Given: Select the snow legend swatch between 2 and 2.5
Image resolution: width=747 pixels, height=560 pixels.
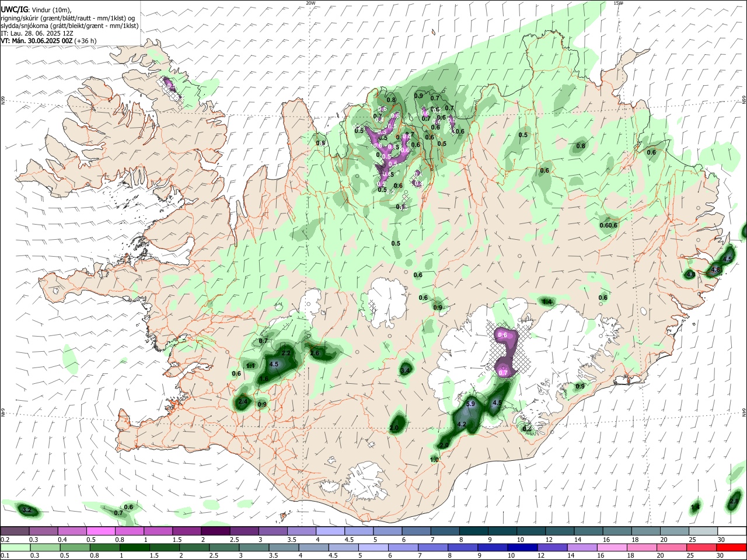Looking at the screenshot, I should pyautogui.click(x=215, y=531).
